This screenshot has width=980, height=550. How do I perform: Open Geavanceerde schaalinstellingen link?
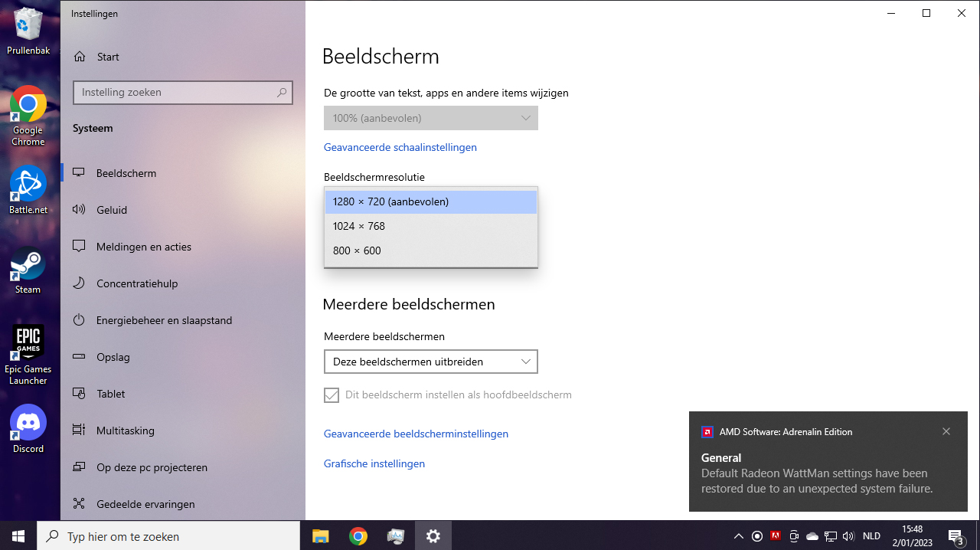click(x=400, y=147)
